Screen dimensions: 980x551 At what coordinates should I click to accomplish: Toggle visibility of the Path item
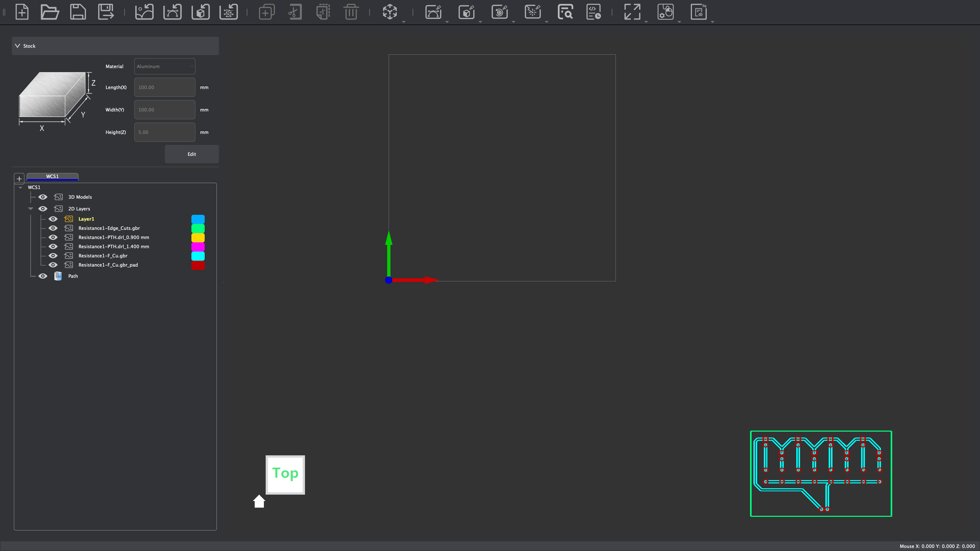coord(43,276)
